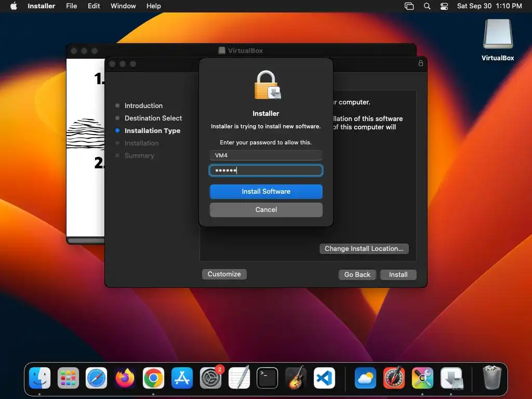532x399 pixels.
Task: Click the lock icon in Installer title bar
Action: 421,63
